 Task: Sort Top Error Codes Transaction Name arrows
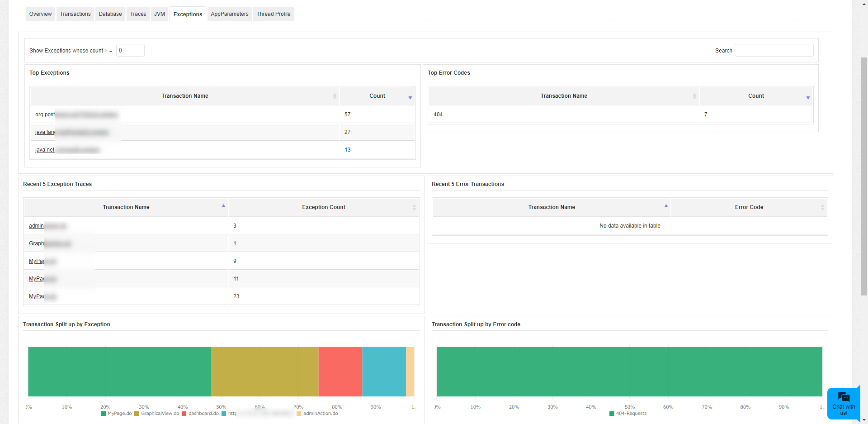694,96
